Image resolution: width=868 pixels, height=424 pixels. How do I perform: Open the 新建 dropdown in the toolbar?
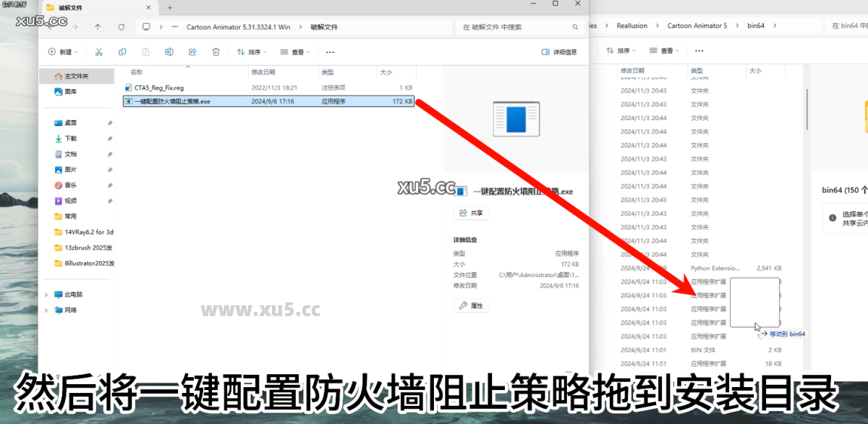63,52
